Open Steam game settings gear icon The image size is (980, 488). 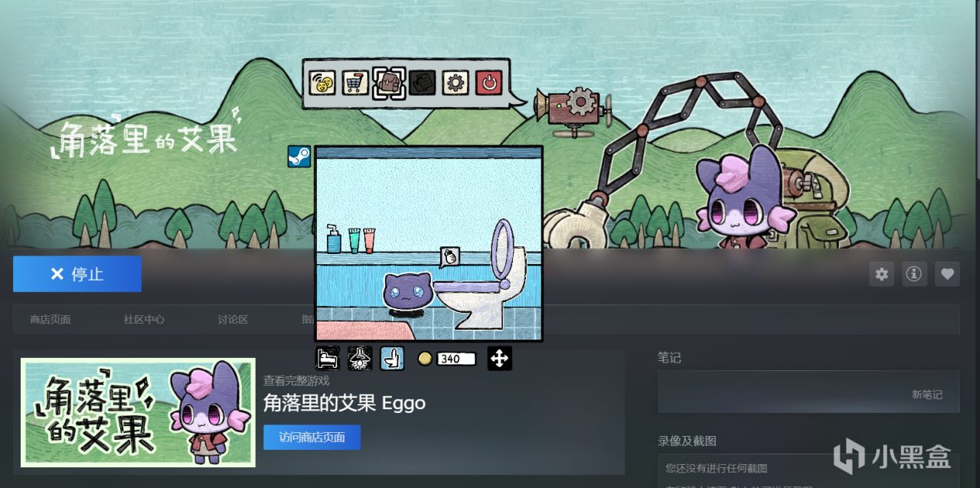(x=882, y=274)
